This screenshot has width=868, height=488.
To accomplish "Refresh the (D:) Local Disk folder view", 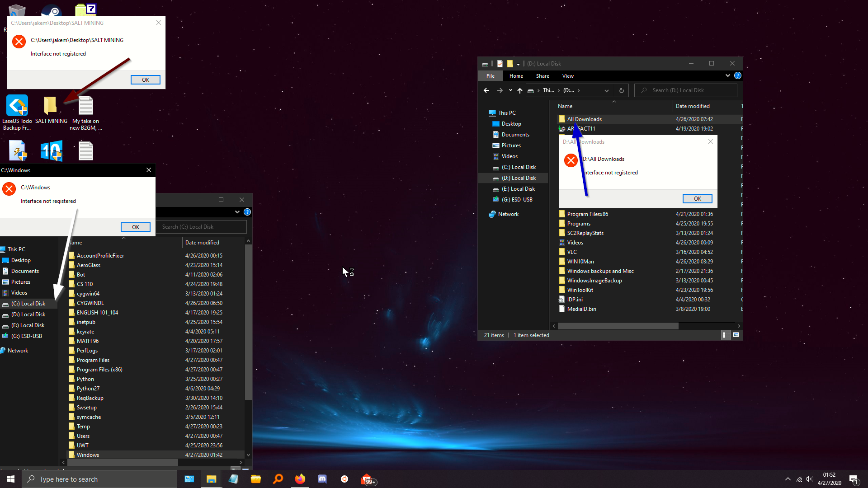I will 621,90.
